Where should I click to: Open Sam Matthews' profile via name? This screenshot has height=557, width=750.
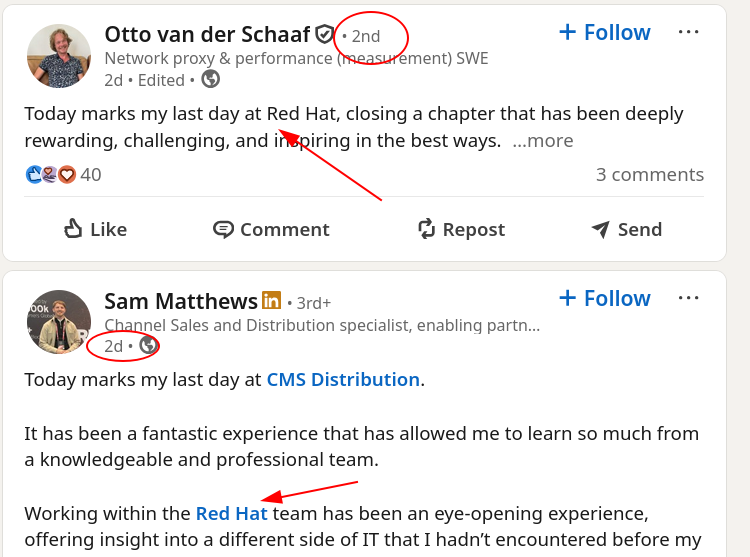pyautogui.click(x=180, y=301)
